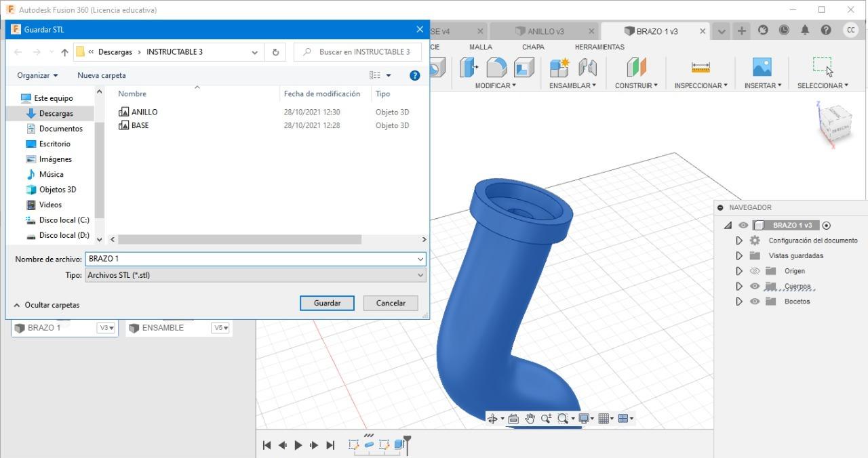This screenshot has height=458, width=868.
Task: Click the window selection icon
Action: [823, 66]
